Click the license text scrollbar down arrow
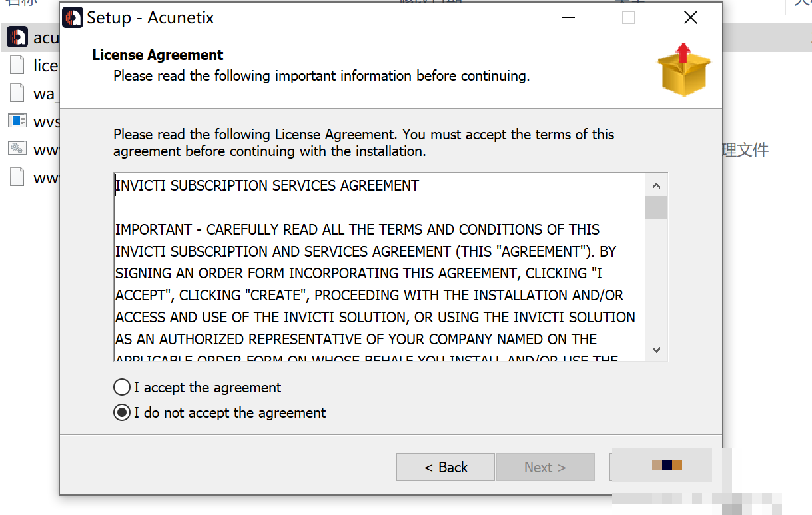This screenshot has height=515, width=812. pyautogui.click(x=656, y=350)
